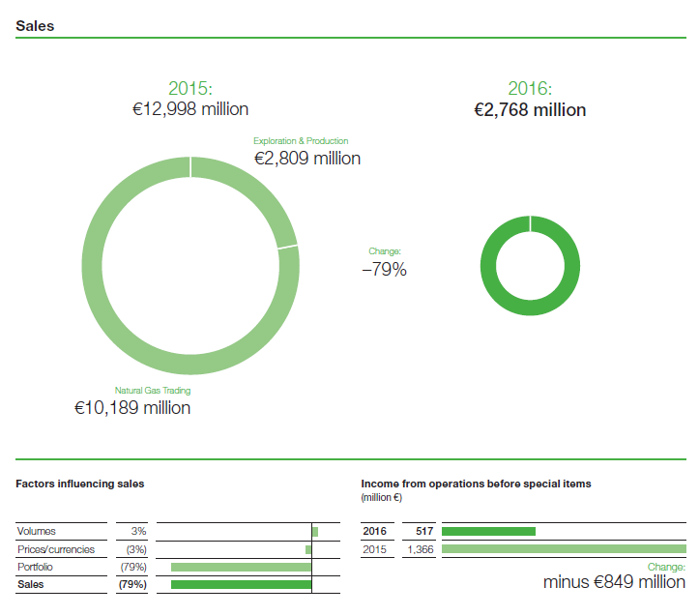
Task: Select the light green Portfolio bar
Action: pos(241,567)
